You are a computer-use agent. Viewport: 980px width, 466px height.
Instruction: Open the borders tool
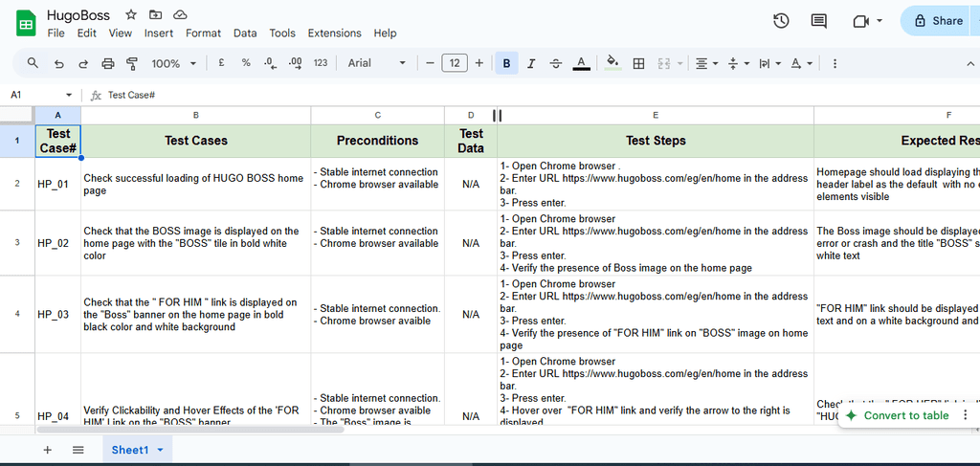pyautogui.click(x=638, y=63)
